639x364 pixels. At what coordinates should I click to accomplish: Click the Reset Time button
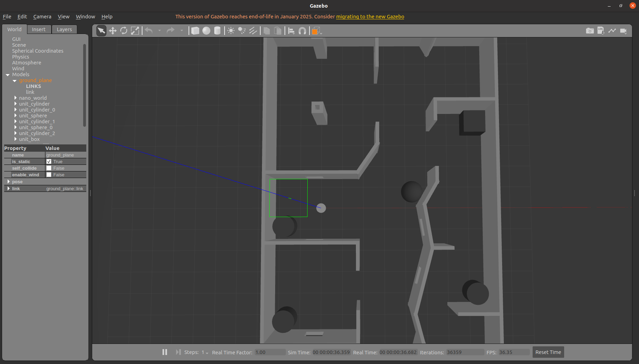pyautogui.click(x=548, y=352)
